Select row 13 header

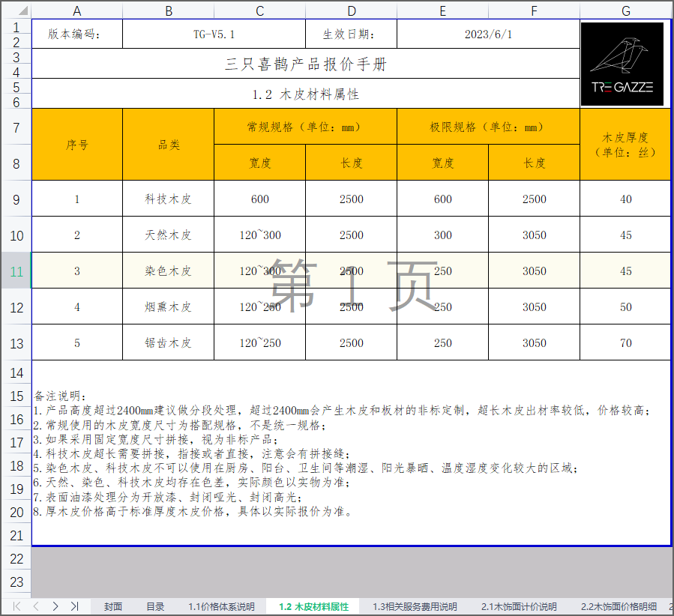(16, 343)
